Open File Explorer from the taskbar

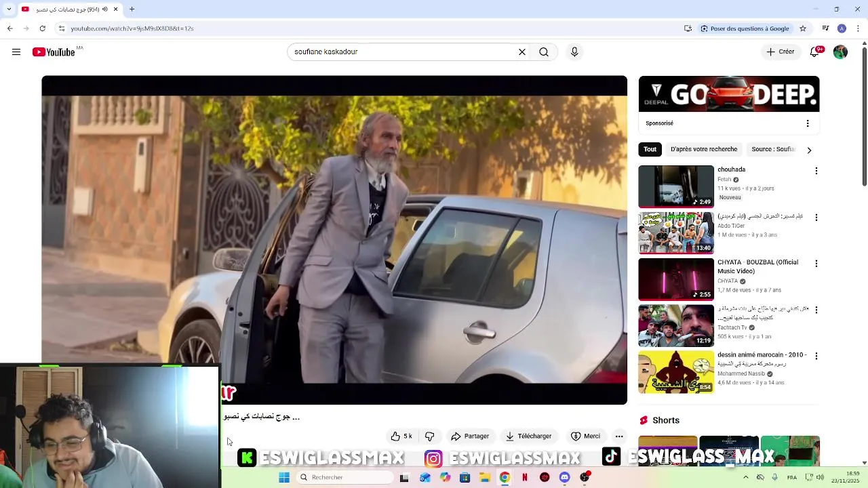tap(485, 477)
